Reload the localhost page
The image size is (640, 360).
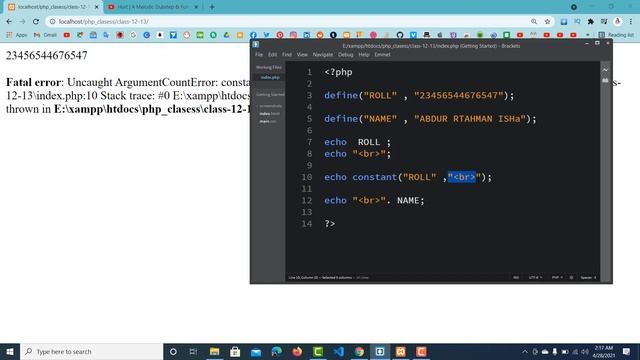point(36,21)
